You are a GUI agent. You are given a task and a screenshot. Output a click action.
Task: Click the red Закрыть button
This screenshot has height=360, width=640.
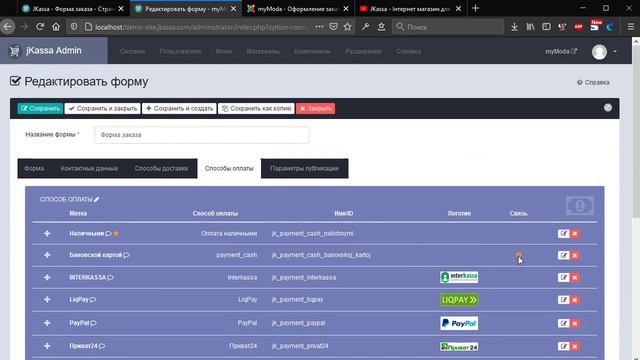click(x=316, y=109)
